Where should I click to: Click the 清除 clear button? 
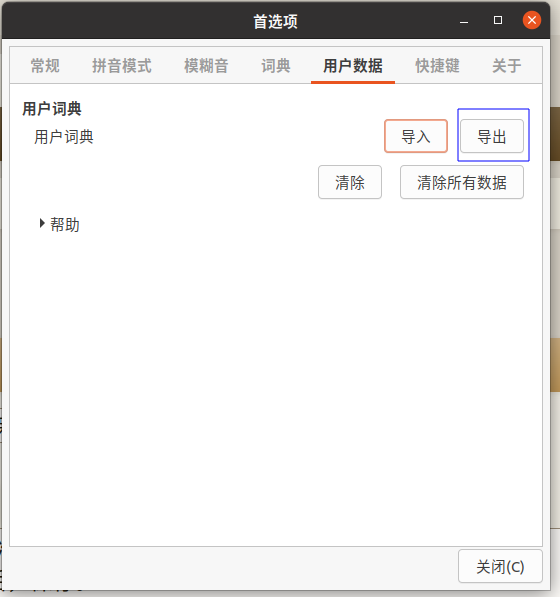click(x=350, y=182)
